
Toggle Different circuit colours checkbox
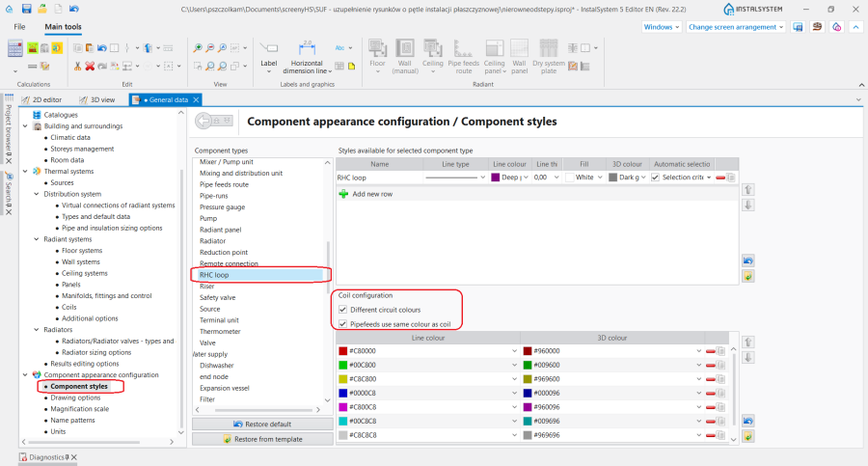click(342, 310)
